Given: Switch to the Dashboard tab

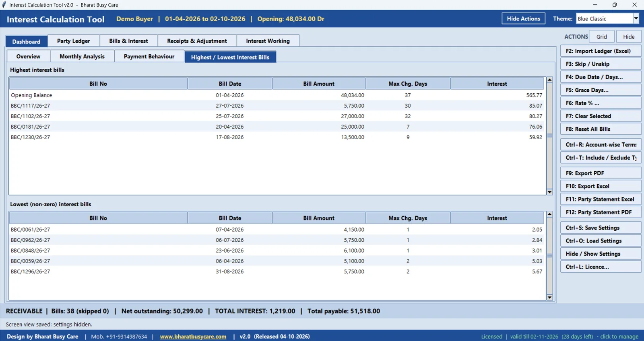Looking at the screenshot, I should pos(26,41).
